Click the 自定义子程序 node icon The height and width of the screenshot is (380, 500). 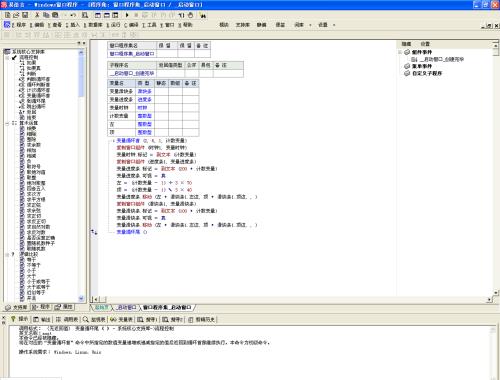(407, 73)
